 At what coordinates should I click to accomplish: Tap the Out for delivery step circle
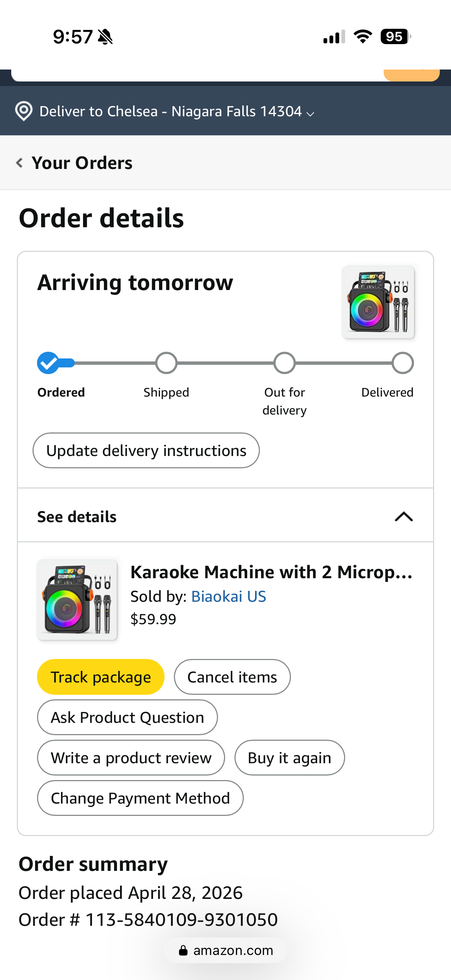(x=285, y=363)
